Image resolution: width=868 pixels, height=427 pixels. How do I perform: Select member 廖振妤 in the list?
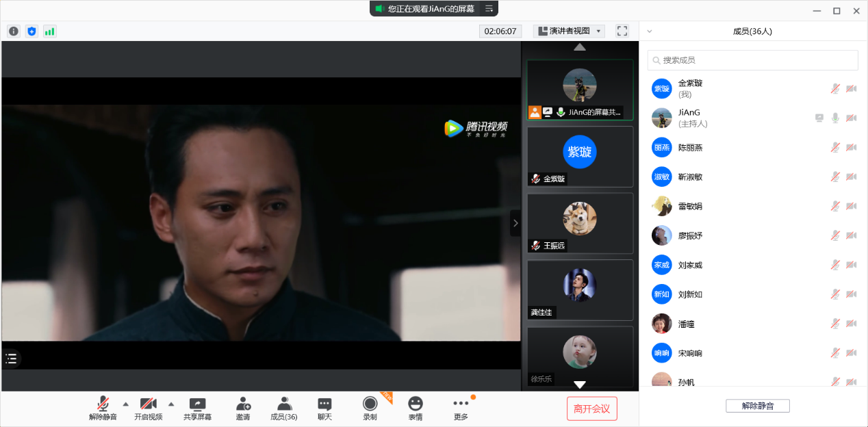pos(753,235)
